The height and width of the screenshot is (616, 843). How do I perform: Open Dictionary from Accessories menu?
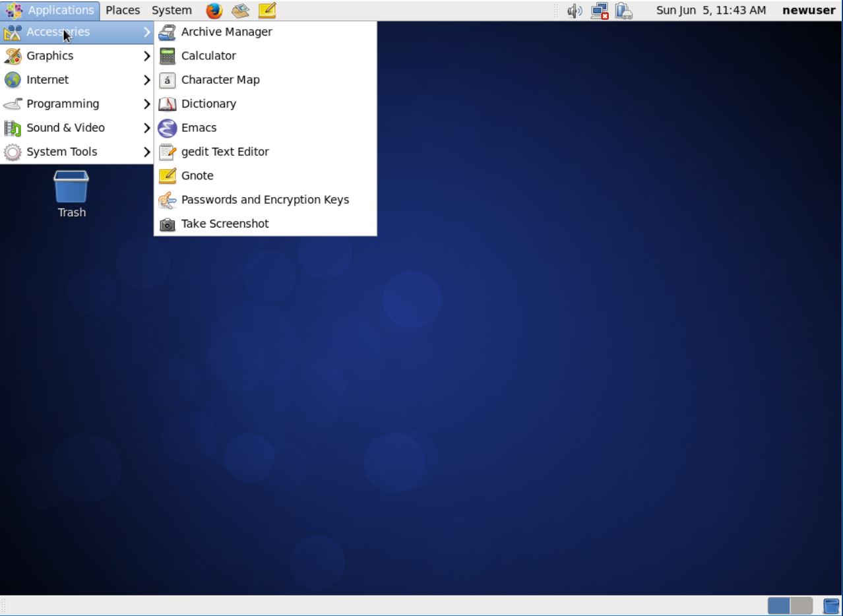click(265, 104)
